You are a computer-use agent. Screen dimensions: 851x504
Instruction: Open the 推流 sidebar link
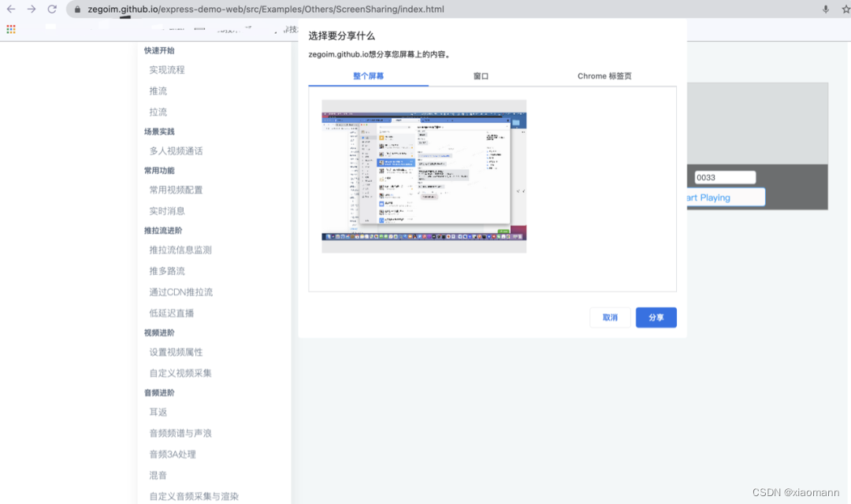point(156,91)
